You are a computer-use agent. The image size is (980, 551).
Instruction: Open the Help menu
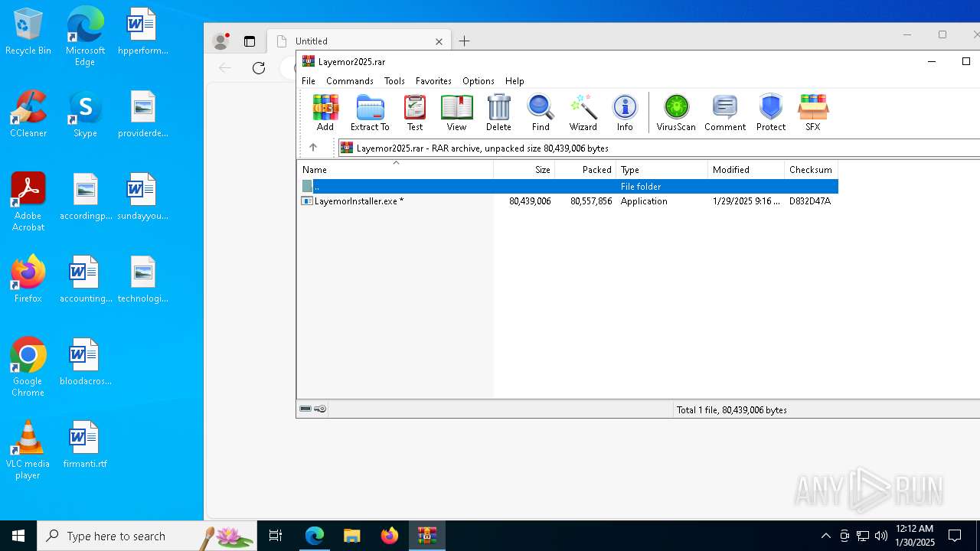click(x=514, y=81)
